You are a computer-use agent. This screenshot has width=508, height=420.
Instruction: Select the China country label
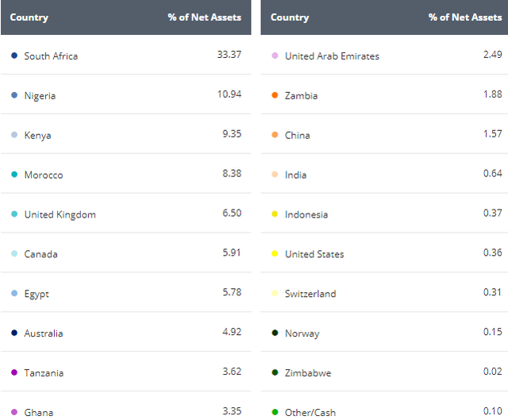coord(298,136)
